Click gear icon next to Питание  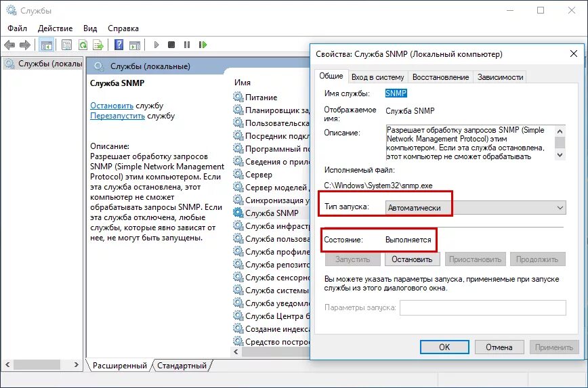click(238, 97)
